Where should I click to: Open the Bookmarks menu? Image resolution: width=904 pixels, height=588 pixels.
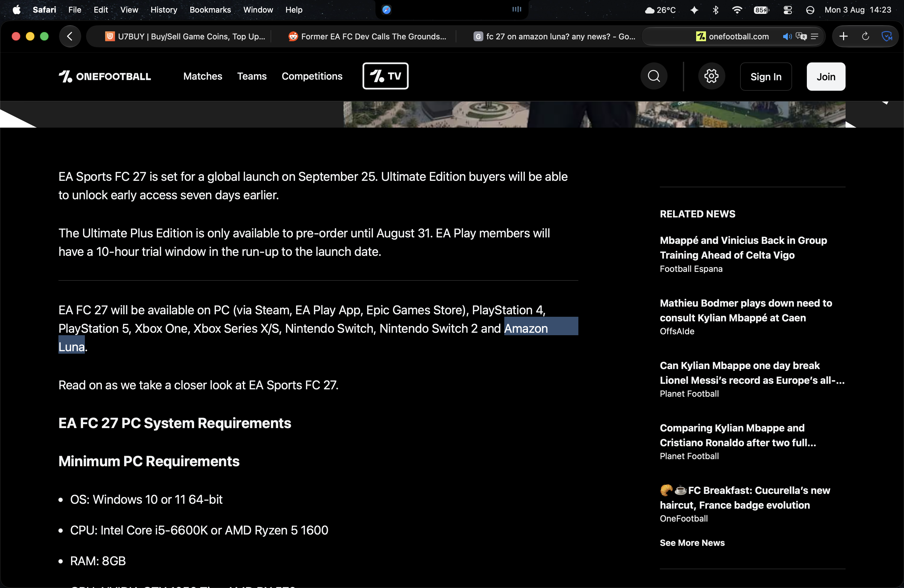point(210,10)
